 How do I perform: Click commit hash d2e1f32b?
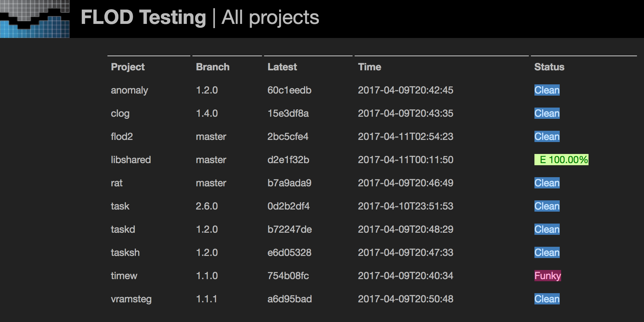[x=288, y=160]
